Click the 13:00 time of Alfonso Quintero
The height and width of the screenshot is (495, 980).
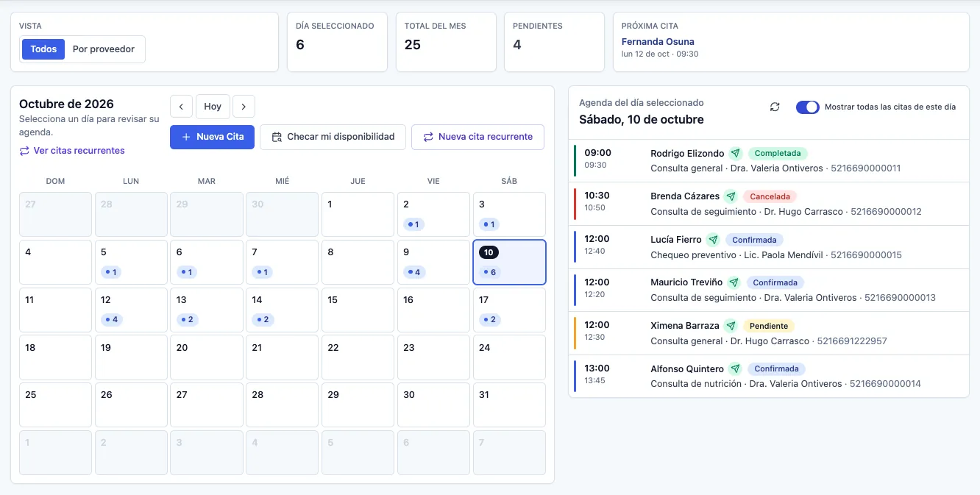pos(597,368)
